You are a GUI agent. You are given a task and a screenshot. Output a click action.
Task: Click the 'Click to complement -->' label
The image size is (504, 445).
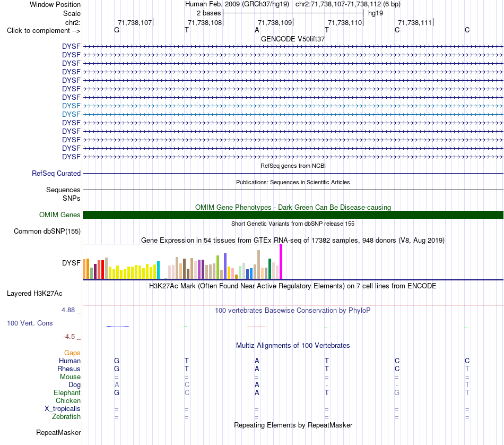44,31
